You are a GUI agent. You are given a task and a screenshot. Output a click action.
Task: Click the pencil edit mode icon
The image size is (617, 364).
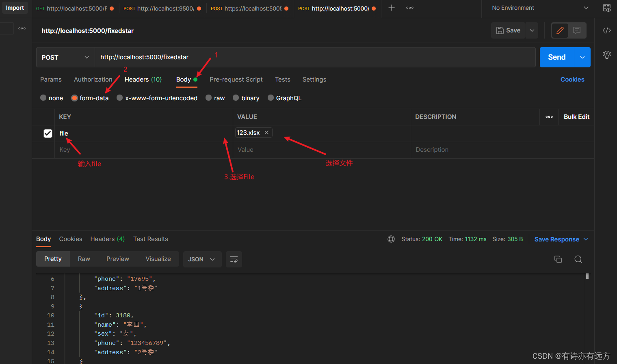pos(560,30)
